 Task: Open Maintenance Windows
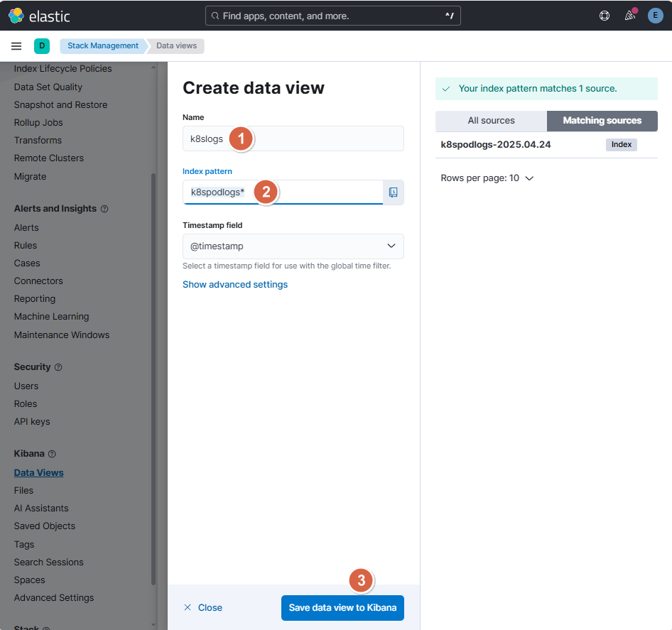62,335
